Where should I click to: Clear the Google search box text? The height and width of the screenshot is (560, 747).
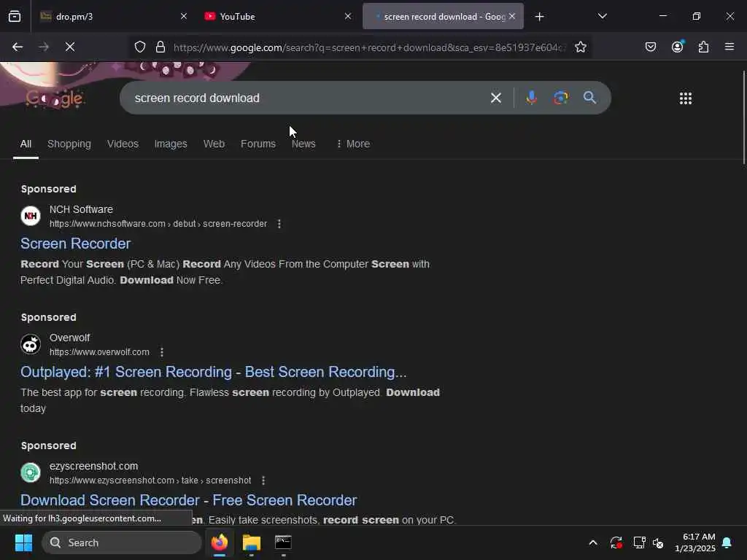tap(496, 98)
